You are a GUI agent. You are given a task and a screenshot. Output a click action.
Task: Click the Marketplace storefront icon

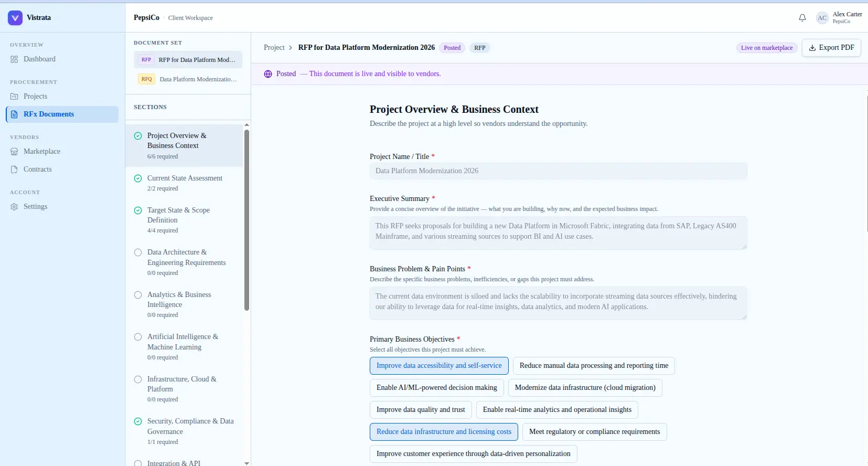(x=14, y=152)
